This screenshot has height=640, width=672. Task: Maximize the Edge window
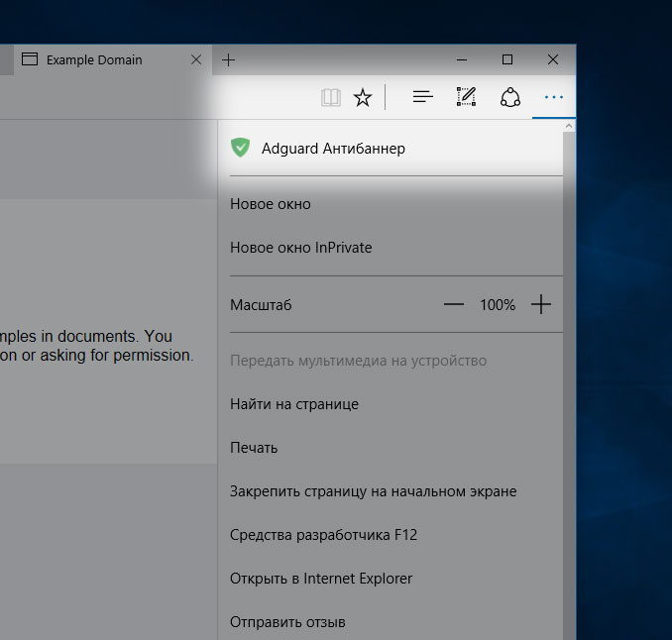pyautogui.click(x=507, y=59)
